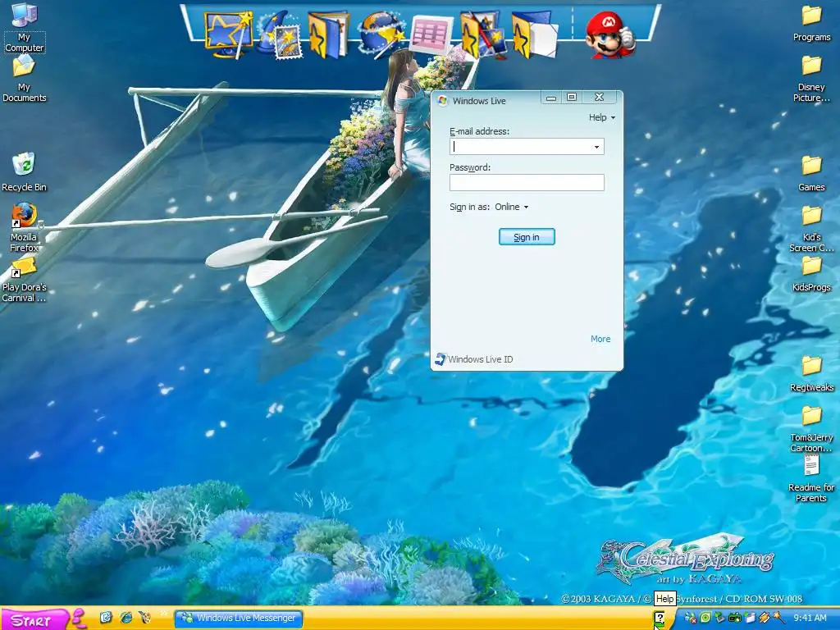
Task: Focus the Password field
Action: pos(527,183)
